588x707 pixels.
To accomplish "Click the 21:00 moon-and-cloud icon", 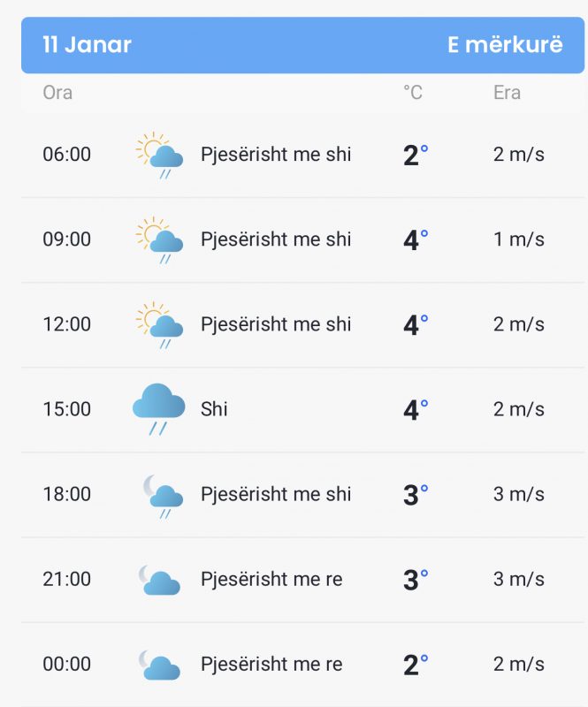I will pos(159,580).
